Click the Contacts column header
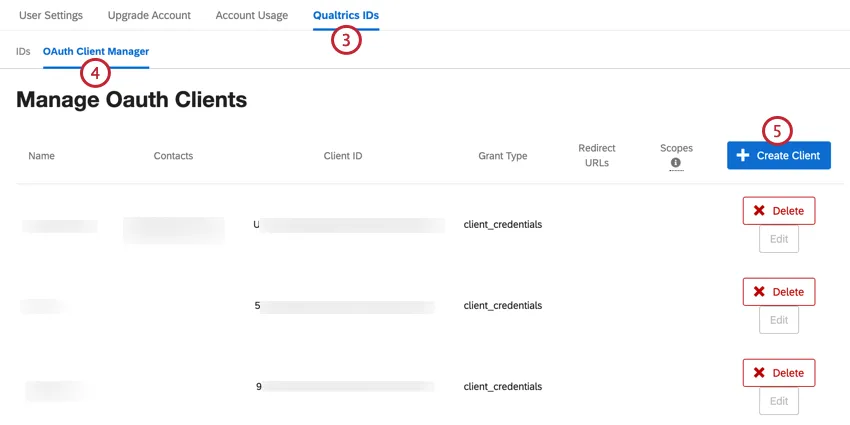The image size is (850, 425). (x=173, y=156)
